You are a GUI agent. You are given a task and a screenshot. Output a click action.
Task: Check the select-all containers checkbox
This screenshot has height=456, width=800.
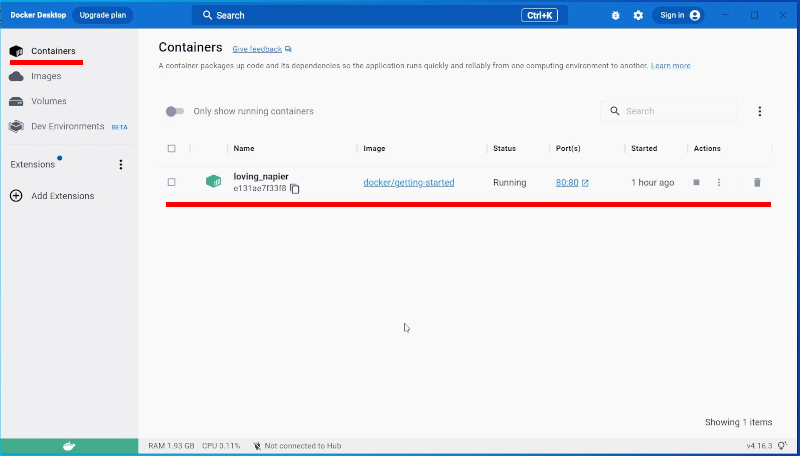[x=171, y=148]
